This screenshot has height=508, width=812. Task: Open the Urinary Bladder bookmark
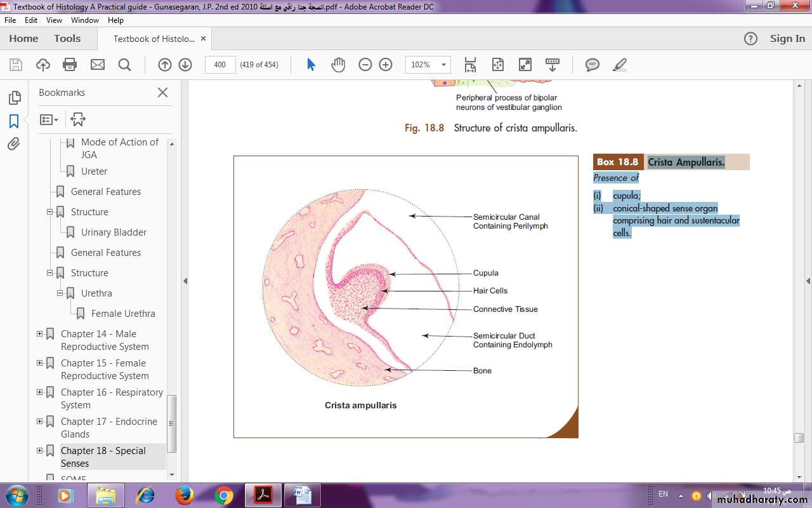tap(114, 232)
